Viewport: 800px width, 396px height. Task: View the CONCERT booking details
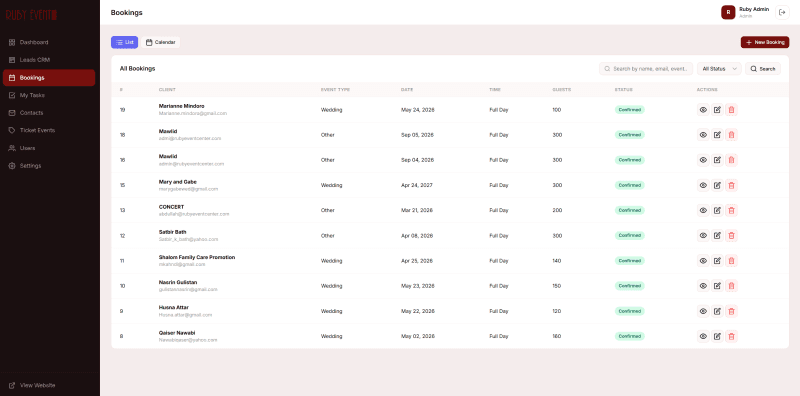[703, 210]
